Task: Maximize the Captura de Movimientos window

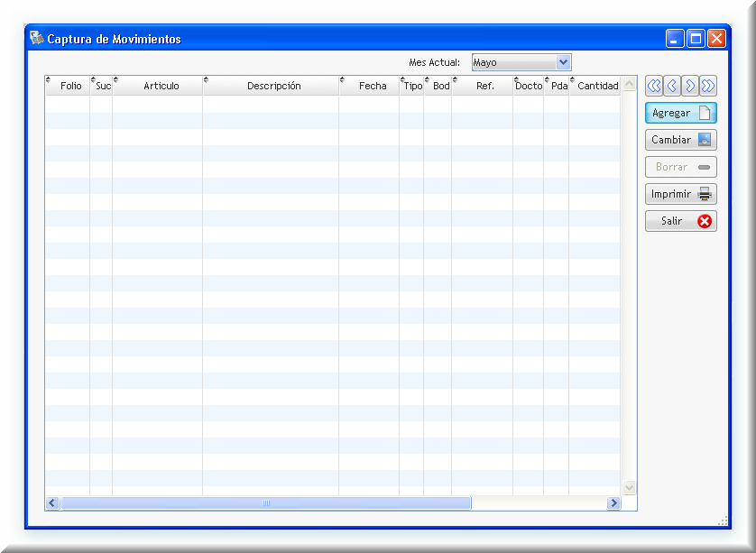Action: tap(696, 38)
